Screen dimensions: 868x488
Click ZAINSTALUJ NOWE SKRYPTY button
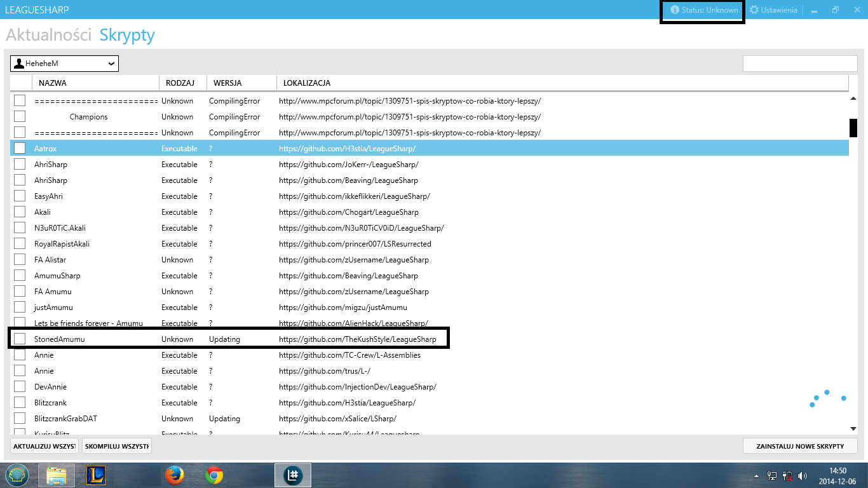click(800, 446)
